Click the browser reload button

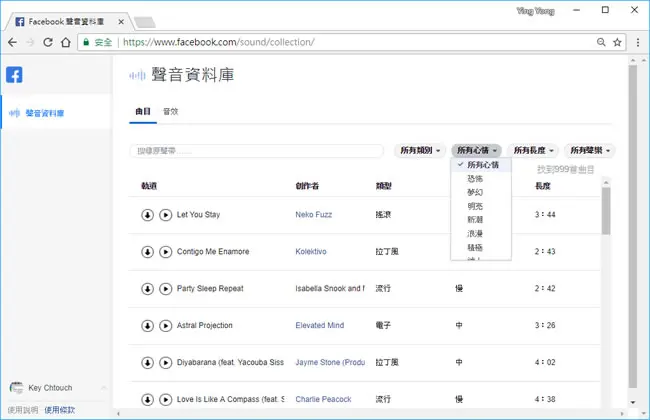48,42
